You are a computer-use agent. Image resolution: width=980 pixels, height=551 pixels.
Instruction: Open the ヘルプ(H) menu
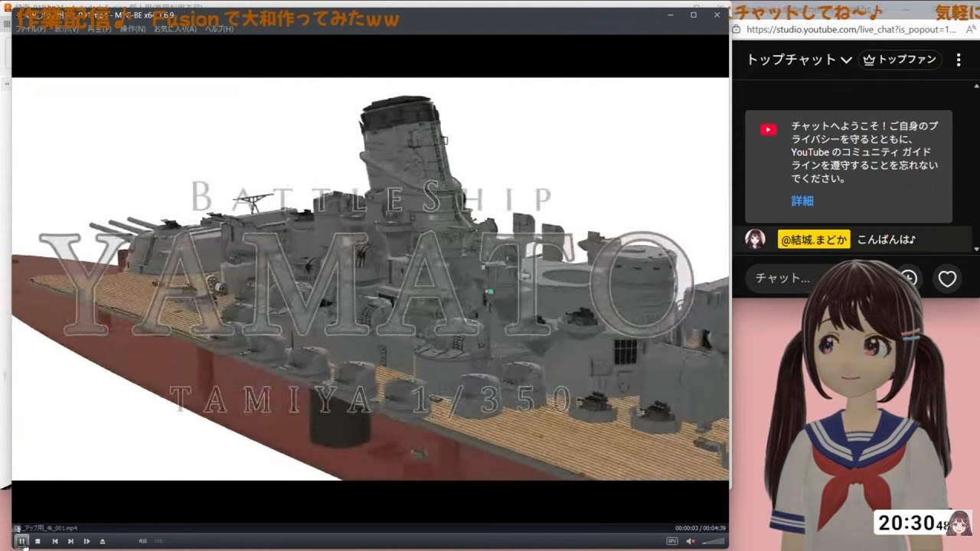219,29
